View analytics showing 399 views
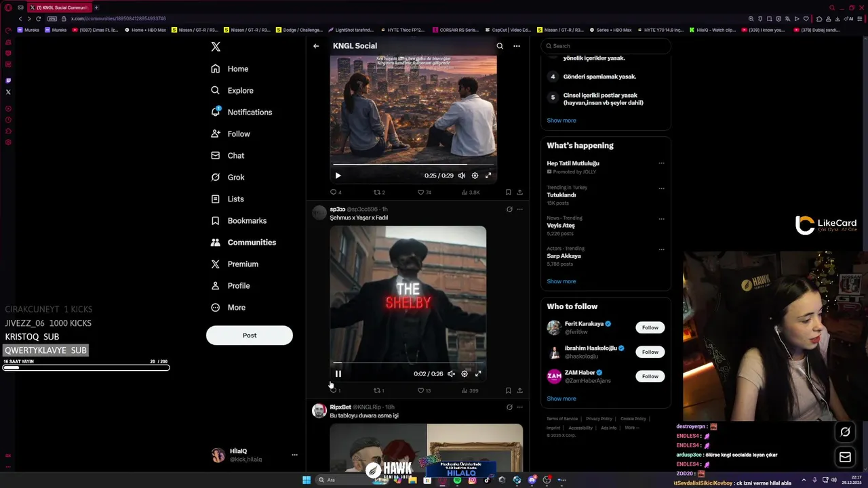 coord(470,390)
